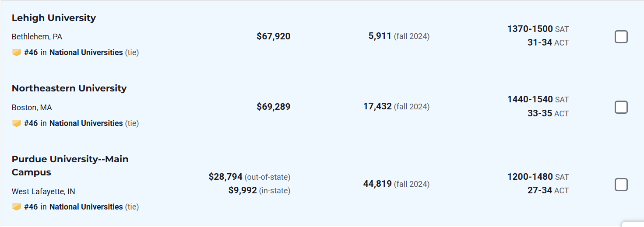This screenshot has height=227, width=644.
Task: Click Purdue's 1200-1480 SAT score range
Action: point(530,177)
